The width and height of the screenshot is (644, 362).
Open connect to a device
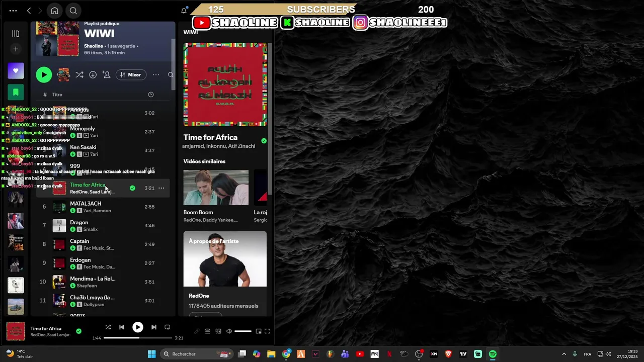(x=218, y=331)
